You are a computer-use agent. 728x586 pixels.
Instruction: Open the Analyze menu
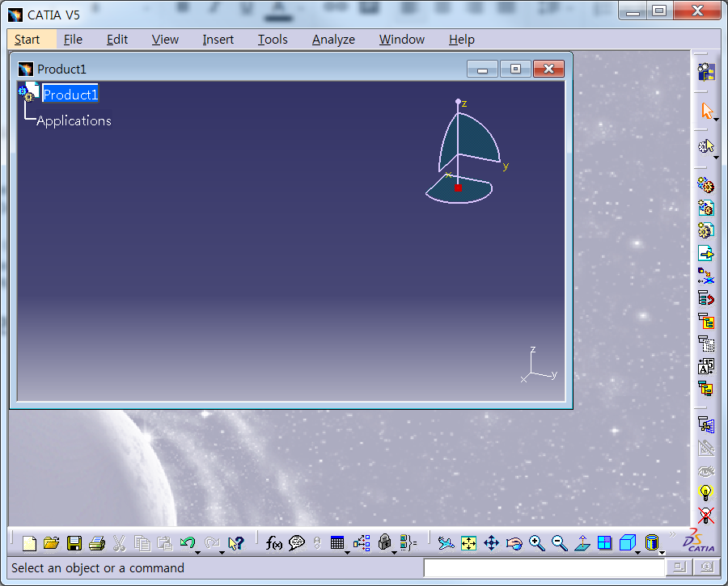click(333, 40)
